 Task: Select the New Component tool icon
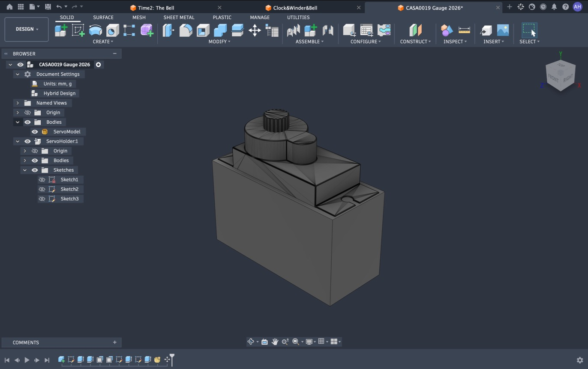pos(61,30)
